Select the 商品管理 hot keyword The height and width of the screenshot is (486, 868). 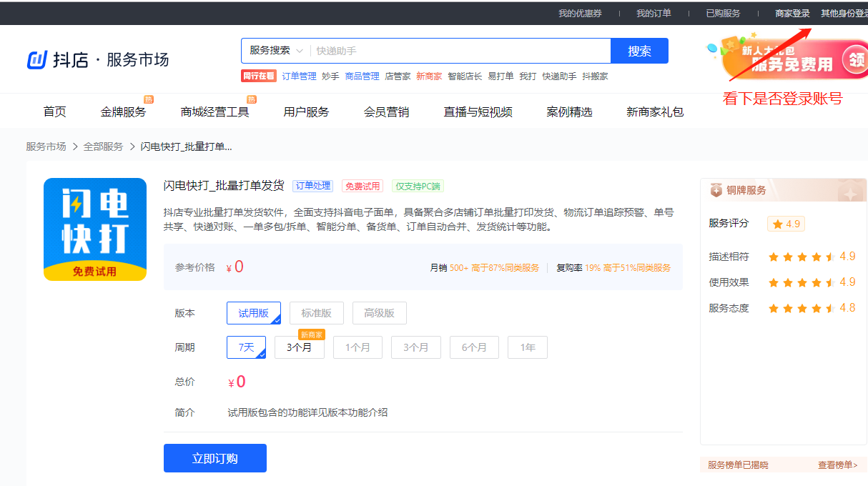pyautogui.click(x=362, y=76)
